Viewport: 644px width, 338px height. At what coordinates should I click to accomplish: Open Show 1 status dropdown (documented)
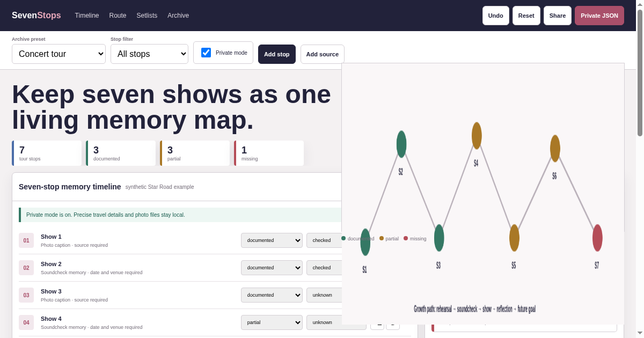click(272, 240)
